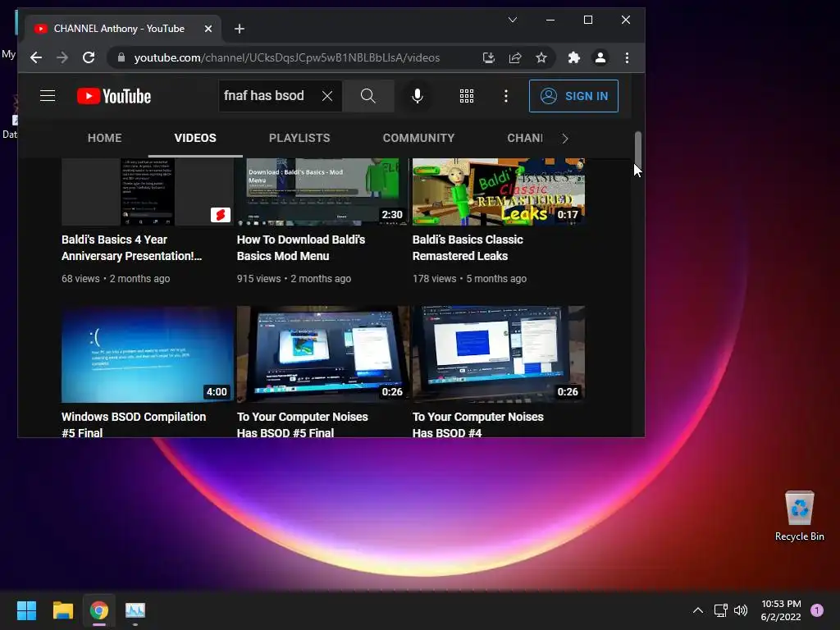
Task: Click the magnifier search button
Action: click(368, 96)
